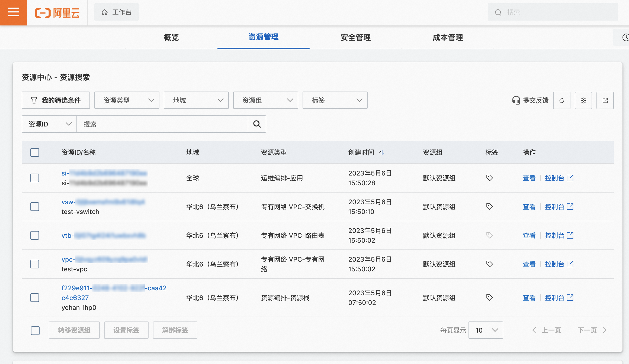Image resolution: width=629 pixels, height=364 pixels.
Task: Check the box for the test-vswitch row
Action: (35, 207)
